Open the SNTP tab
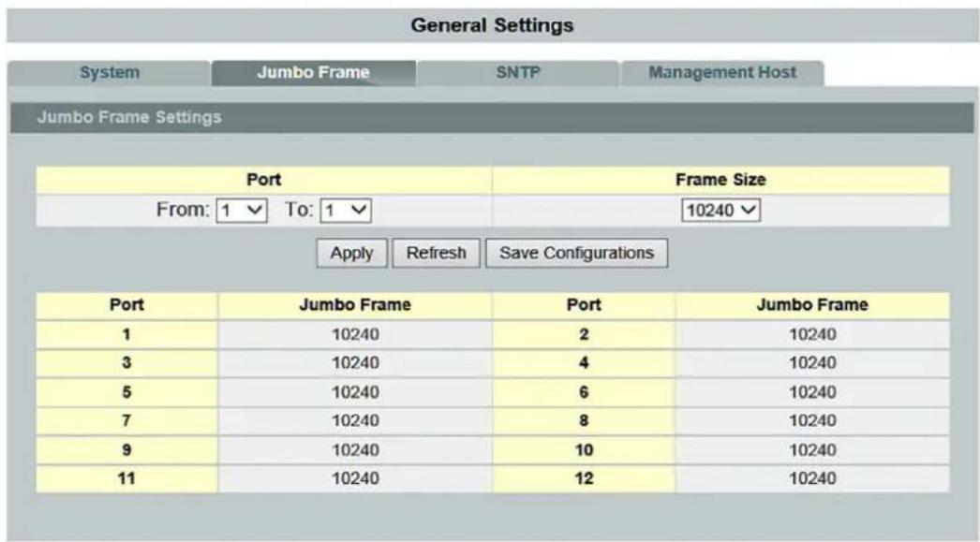The height and width of the screenshot is (542, 980). point(518,73)
